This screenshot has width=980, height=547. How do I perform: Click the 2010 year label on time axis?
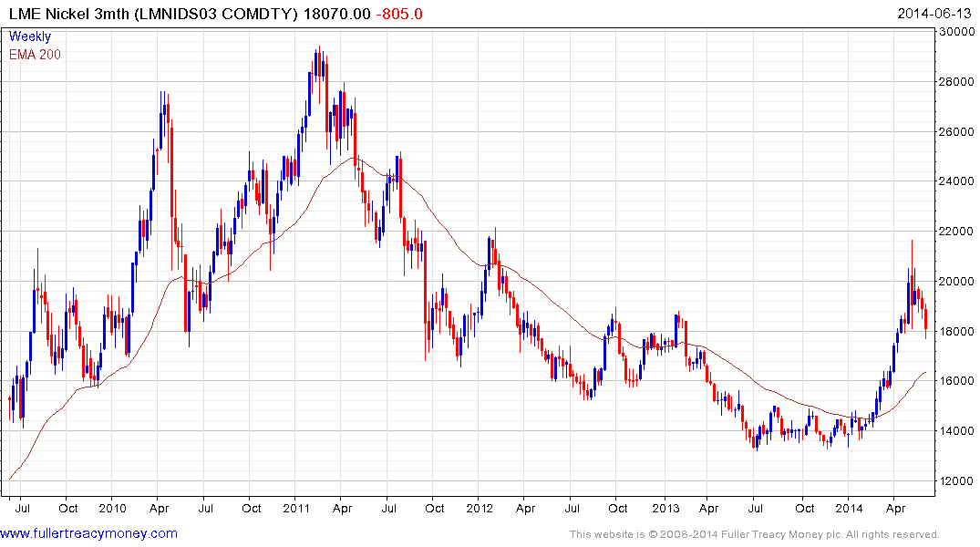coord(112,508)
